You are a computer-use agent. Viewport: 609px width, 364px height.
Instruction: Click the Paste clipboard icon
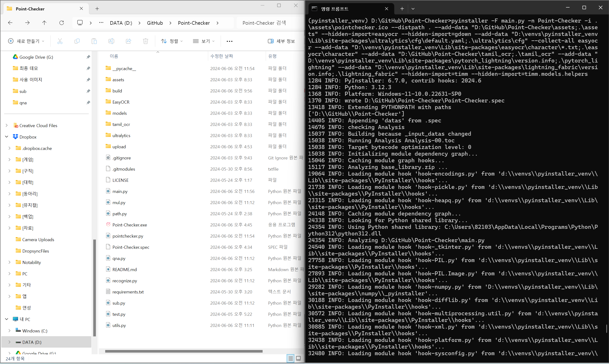point(94,41)
